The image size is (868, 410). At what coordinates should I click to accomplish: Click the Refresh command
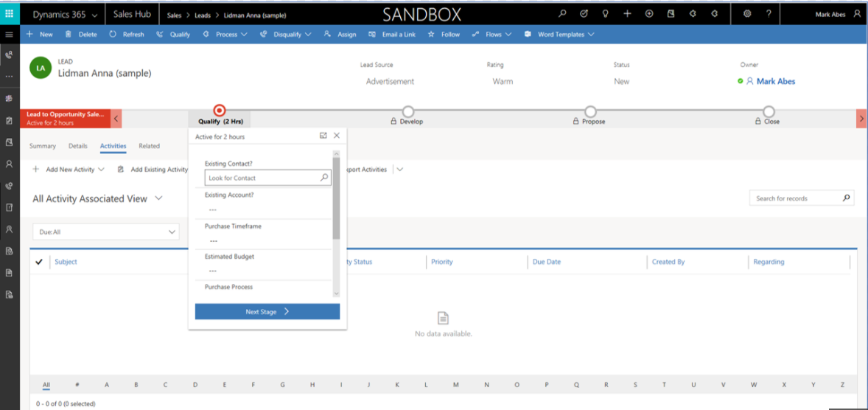(126, 35)
